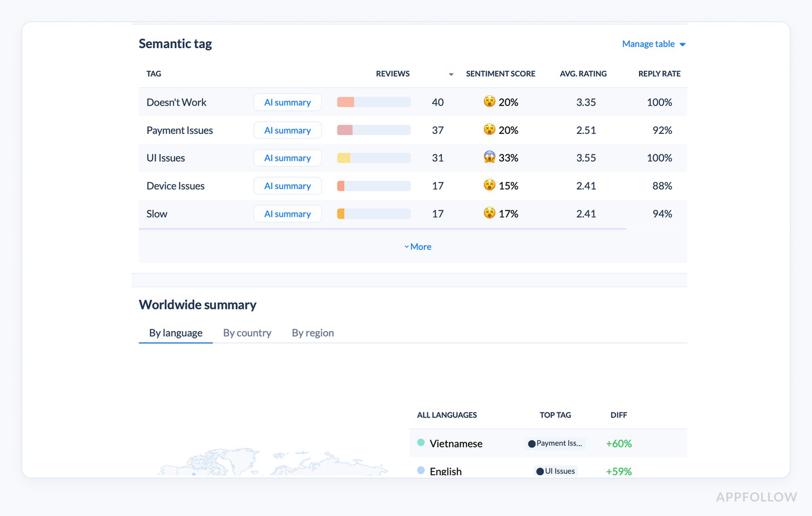This screenshot has height=516, width=812.
Task: Click the reviews progress bar for UI Issues
Action: 373,157
